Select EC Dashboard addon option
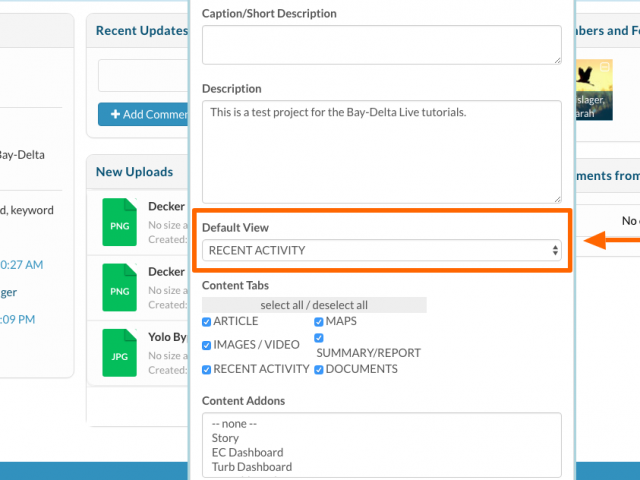This screenshot has height=480, width=640. [247, 453]
